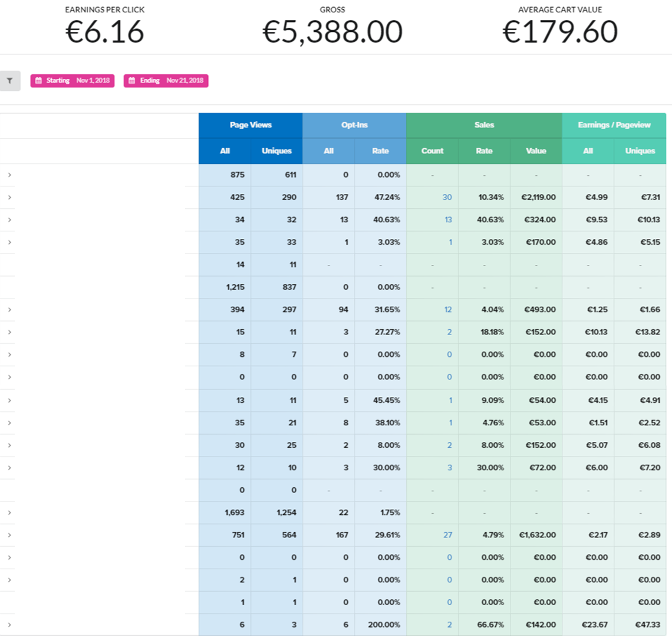
Task: Expand the row with 875 page views
Action: pyautogui.click(x=9, y=175)
